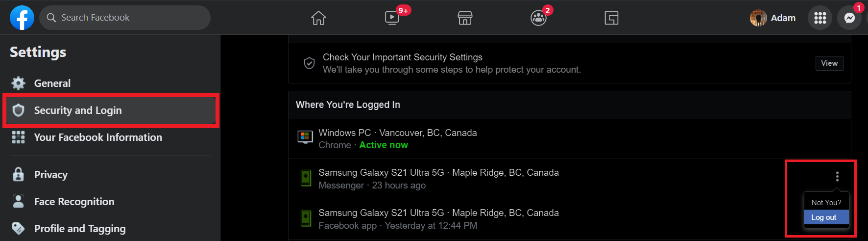Open Your Facebook Information settings

[98, 137]
